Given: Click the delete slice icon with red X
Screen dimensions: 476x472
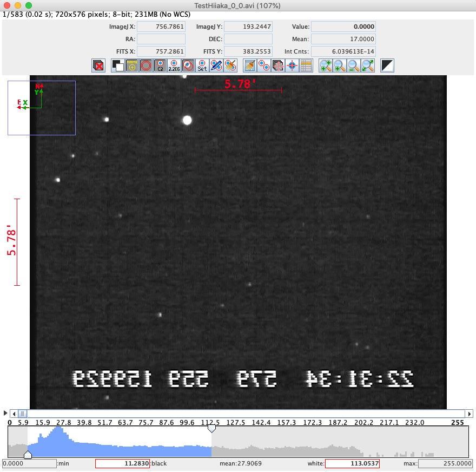Looking at the screenshot, I should (98, 66).
